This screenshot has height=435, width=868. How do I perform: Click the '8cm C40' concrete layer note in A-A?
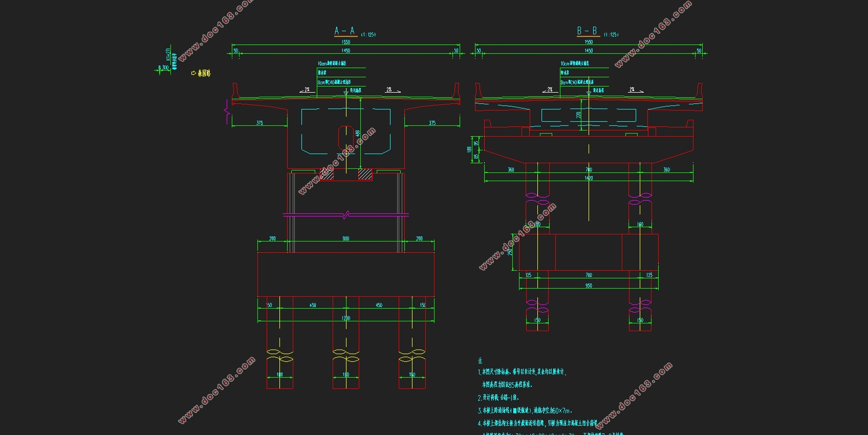tap(334, 82)
